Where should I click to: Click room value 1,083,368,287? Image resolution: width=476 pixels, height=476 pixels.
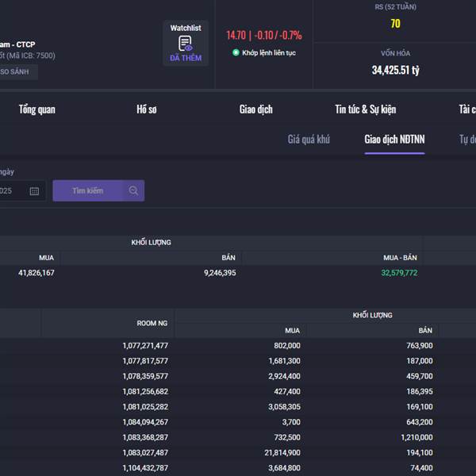coord(145,437)
